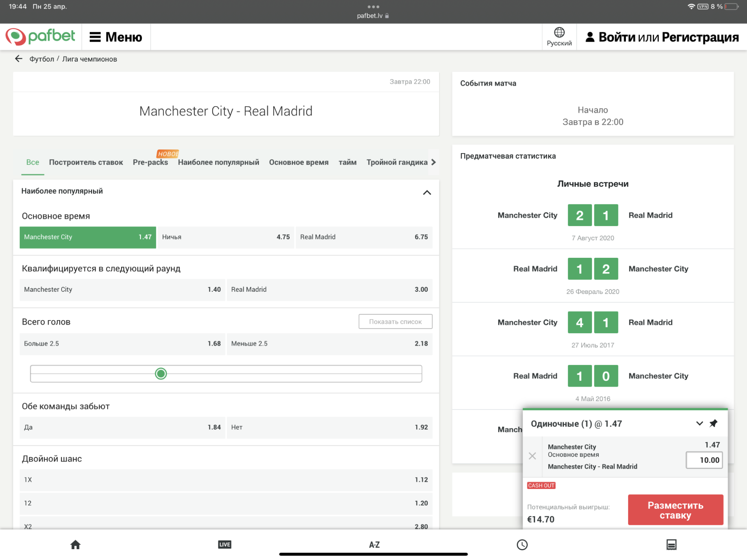The height and width of the screenshot is (560, 747).
Task: Switch to Наиболее популярный tab
Action: click(x=219, y=162)
